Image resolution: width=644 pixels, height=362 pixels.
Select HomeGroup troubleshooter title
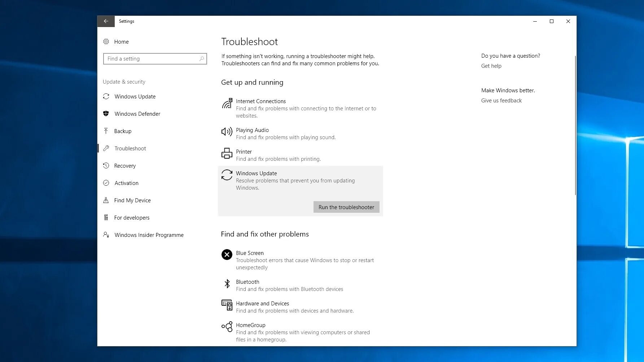(x=250, y=325)
